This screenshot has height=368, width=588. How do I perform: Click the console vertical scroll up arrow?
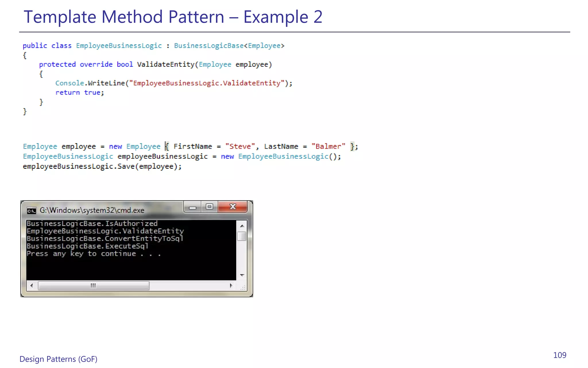[242, 226]
